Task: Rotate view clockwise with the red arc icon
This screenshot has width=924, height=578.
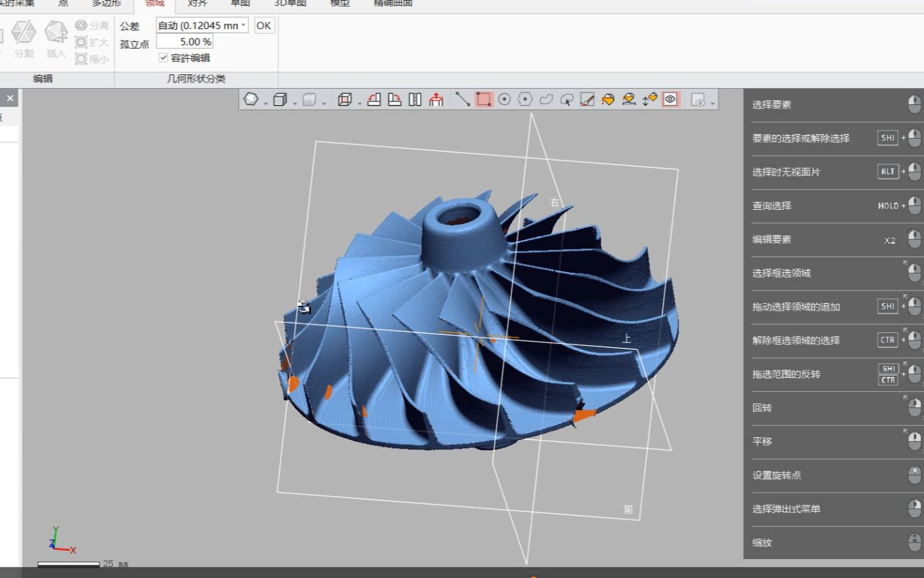Action: click(x=394, y=99)
